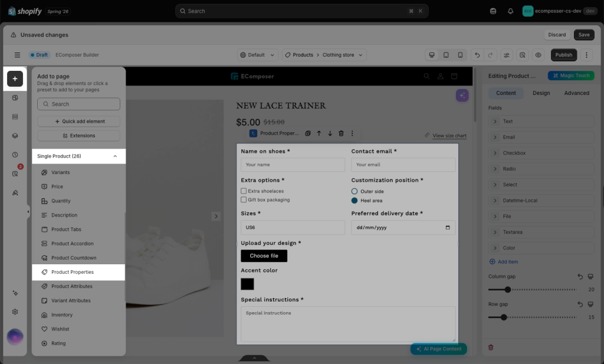Delete the Product Properties element via trash icon
This screenshot has height=364, width=604.
341,133
